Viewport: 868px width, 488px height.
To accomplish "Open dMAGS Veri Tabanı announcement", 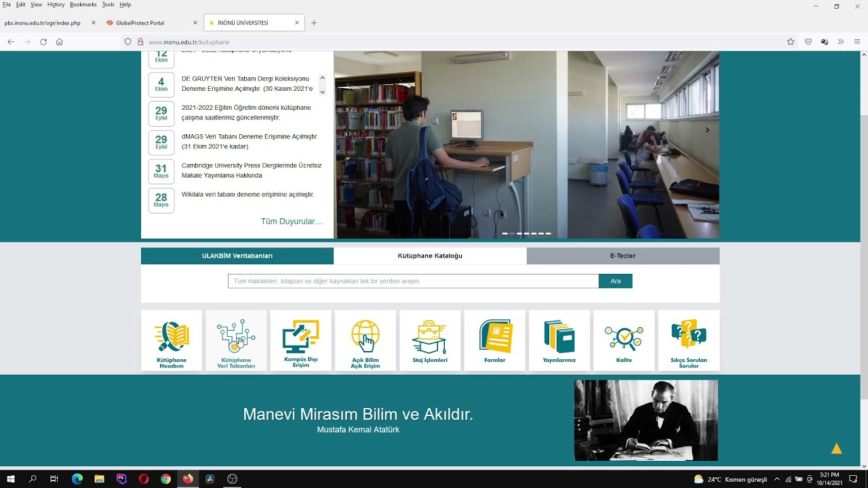I will coord(250,142).
